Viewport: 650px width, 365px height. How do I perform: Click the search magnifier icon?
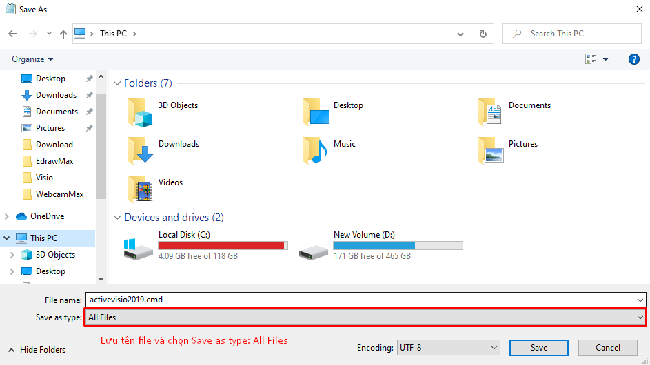click(517, 34)
